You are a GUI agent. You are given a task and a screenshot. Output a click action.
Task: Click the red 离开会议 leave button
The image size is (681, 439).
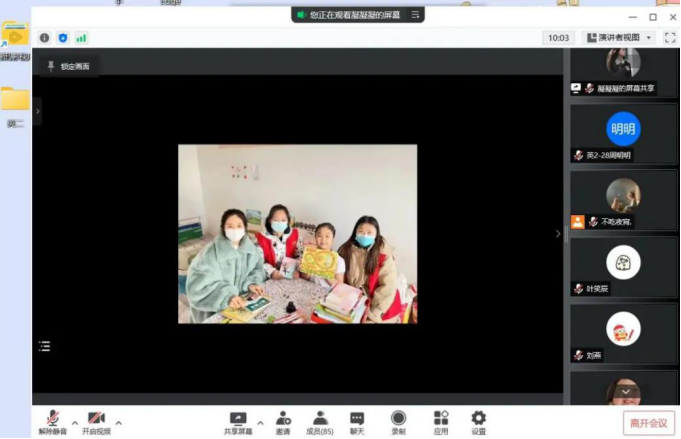coord(648,423)
